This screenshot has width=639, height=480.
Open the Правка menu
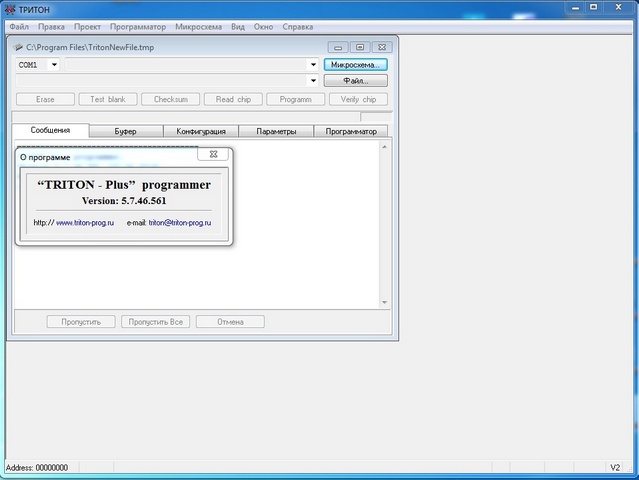51,27
